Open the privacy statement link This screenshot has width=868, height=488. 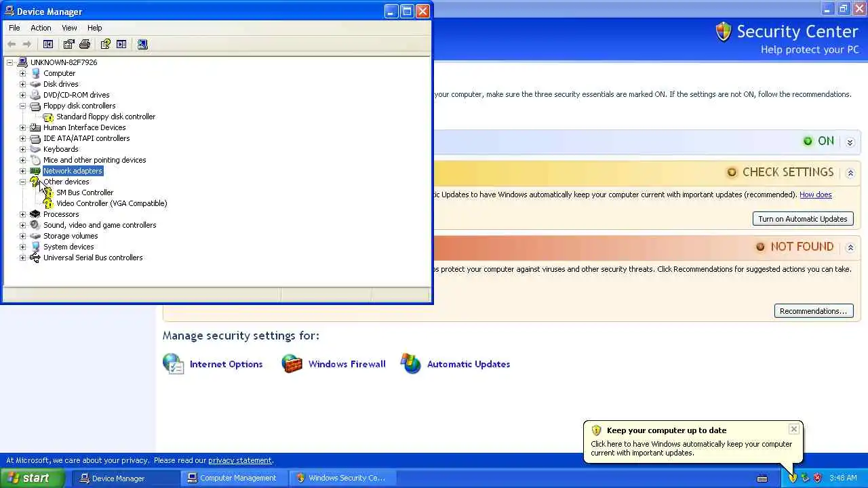239,460
